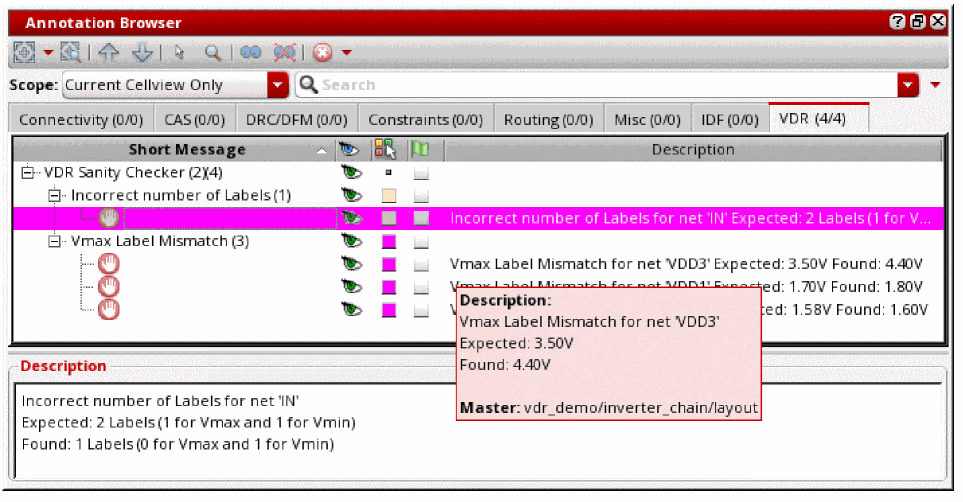The height and width of the screenshot is (502, 963).
Task: Select the Incorrect number of Labels (1) row
Action: pyautogui.click(x=181, y=195)
